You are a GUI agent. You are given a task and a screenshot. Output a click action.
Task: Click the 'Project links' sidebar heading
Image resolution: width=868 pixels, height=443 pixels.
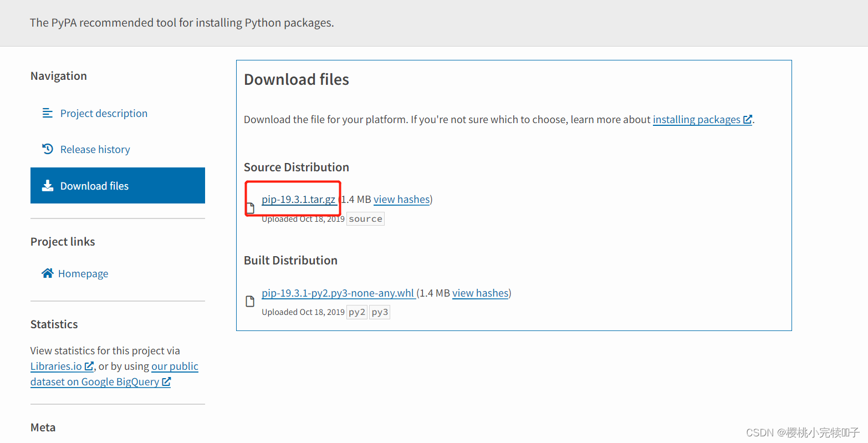coord(63,242)
